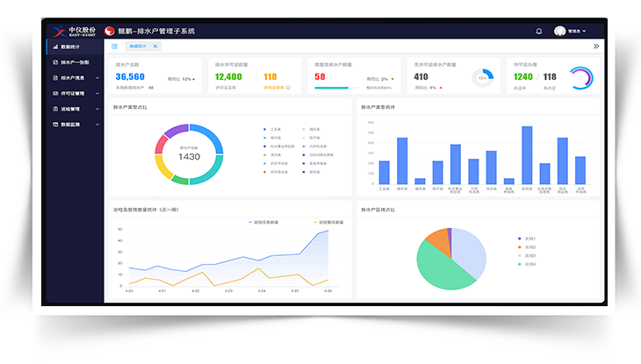Toggle the 巡检整改数量 line legend
Viewport: 641px width, 364px height.
(x=324, y=223)
